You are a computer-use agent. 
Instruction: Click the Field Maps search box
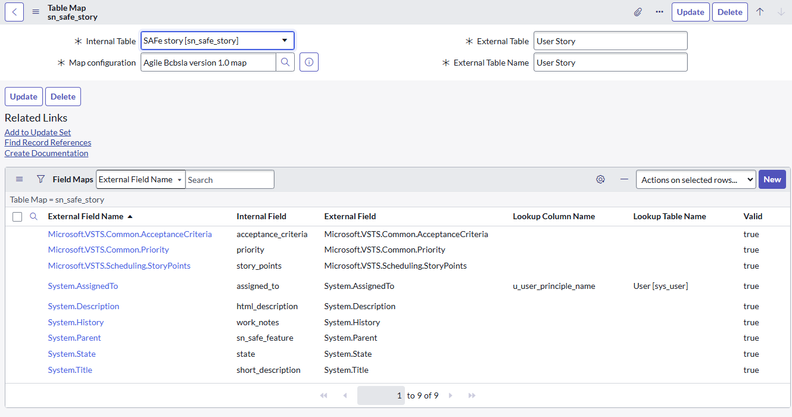[230, 179]
